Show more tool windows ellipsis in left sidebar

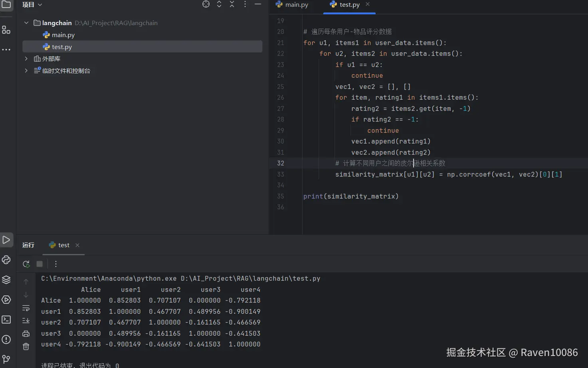pyautogui.click(x=6, y=50)
